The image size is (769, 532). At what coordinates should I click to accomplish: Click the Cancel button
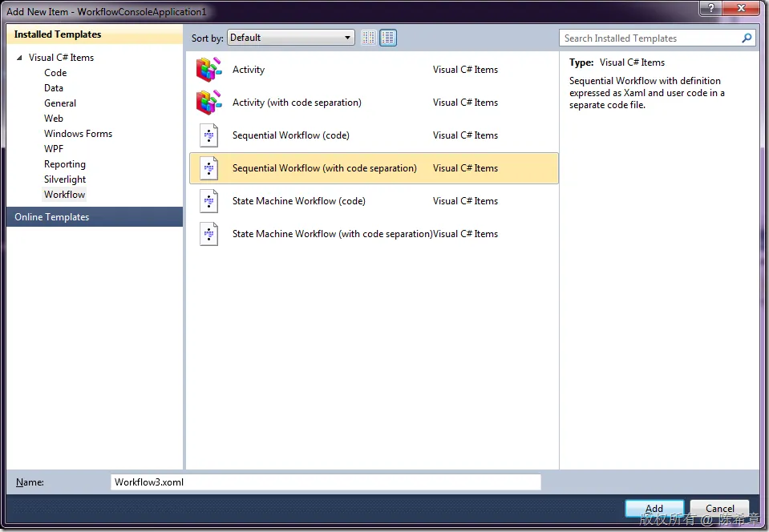719,509
